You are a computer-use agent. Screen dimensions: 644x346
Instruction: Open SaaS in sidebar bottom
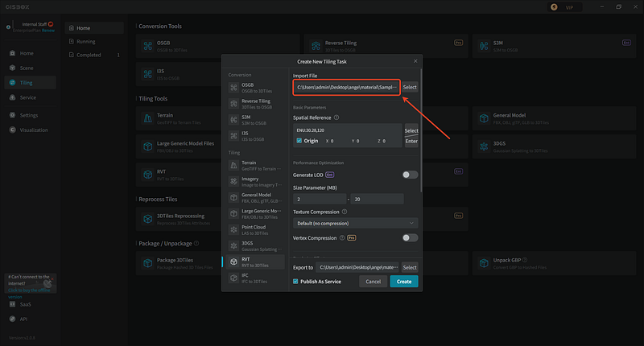(x=21, y=304)
